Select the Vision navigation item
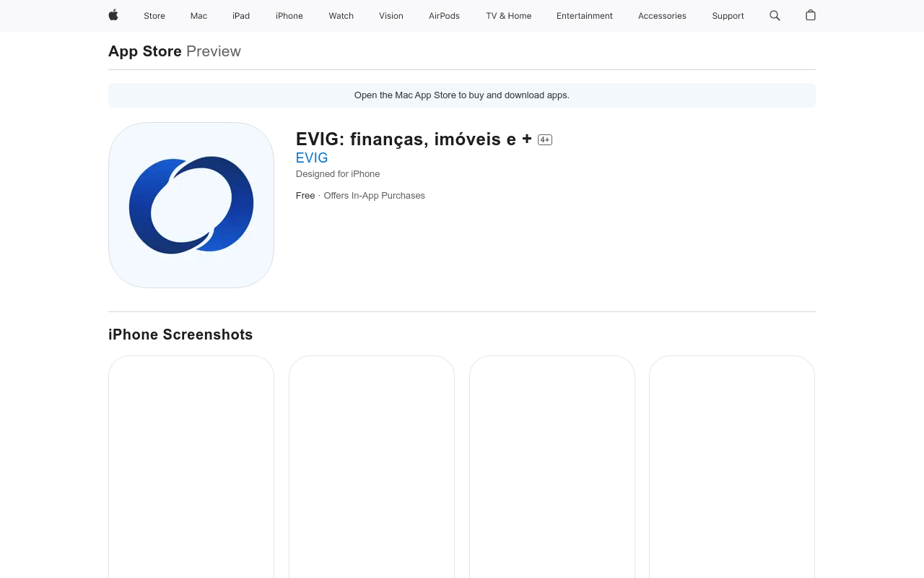Viewport: 924px width, 578px height. (391, 15)
